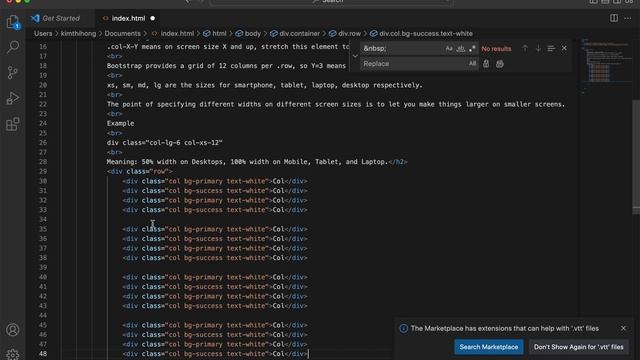This screenshot has width=640, height=360.
Task: Click the vertical editor scrollbar
Action: pos(636,157)
